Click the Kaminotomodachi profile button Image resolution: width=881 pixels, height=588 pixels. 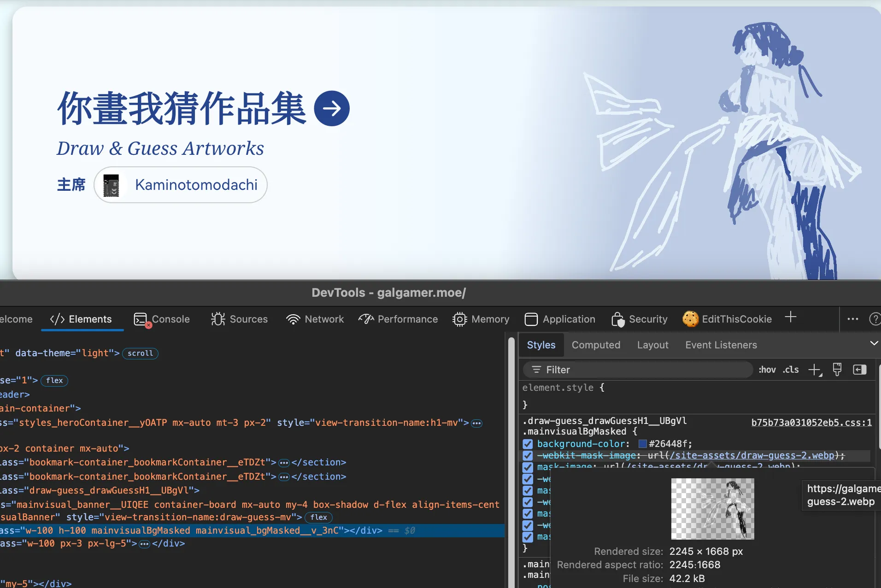pyautogui.click(x=181, y=185)
